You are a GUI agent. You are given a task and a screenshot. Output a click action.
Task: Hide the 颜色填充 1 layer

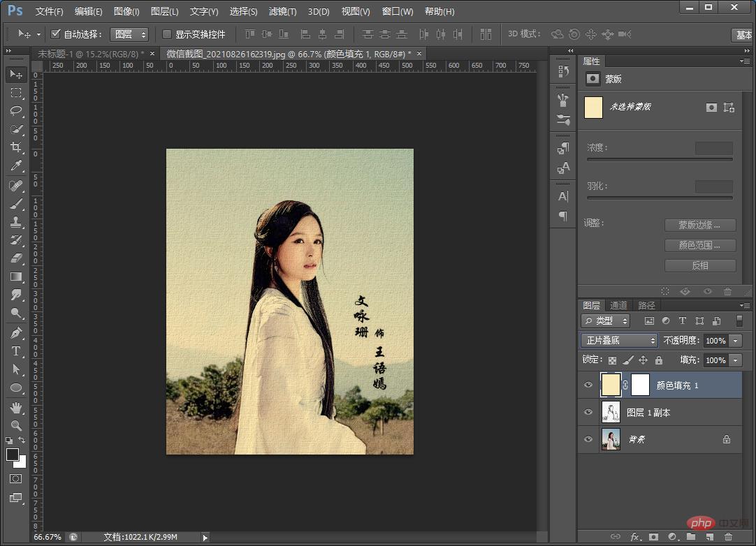coord(588,385)
